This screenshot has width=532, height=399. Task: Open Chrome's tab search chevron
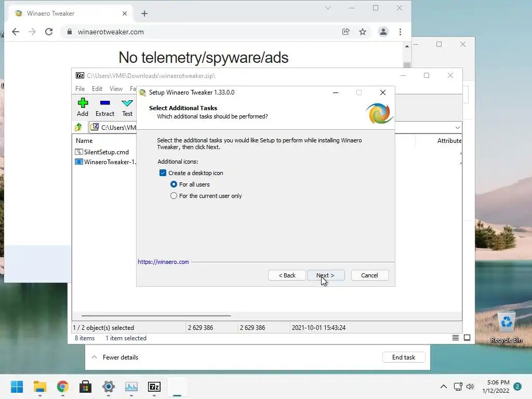click(x=328, y=8)
